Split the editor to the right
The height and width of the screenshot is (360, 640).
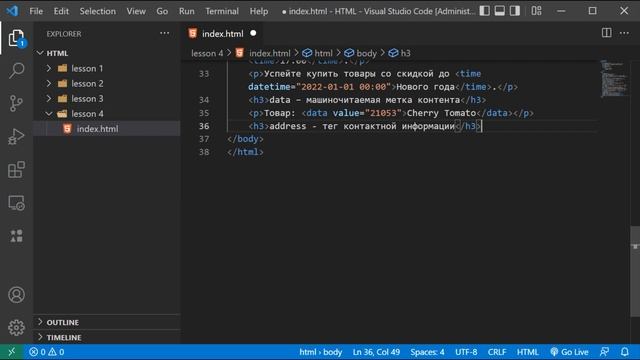pos(607,33)
